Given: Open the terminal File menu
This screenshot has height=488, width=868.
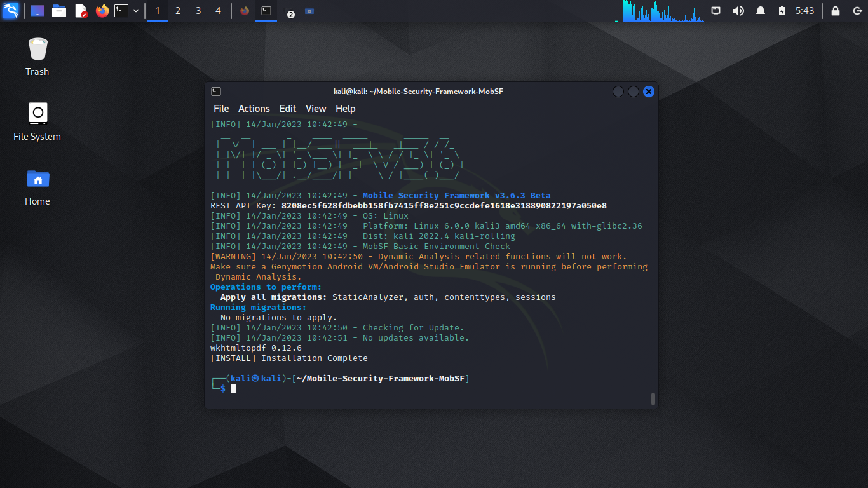Looking at the screenshot, I should [221, 109].
